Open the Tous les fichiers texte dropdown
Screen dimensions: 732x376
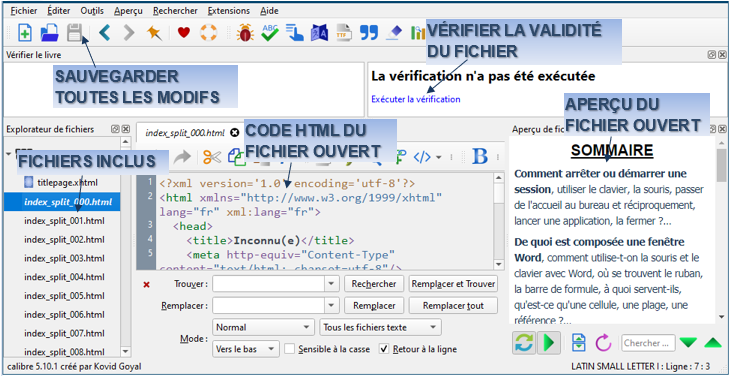[x=380, y=327]
